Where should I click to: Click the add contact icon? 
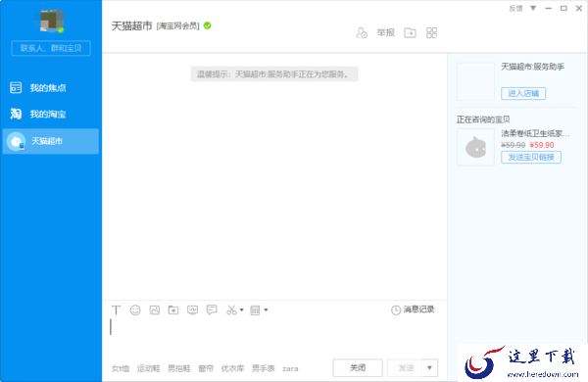click(362, 33)
